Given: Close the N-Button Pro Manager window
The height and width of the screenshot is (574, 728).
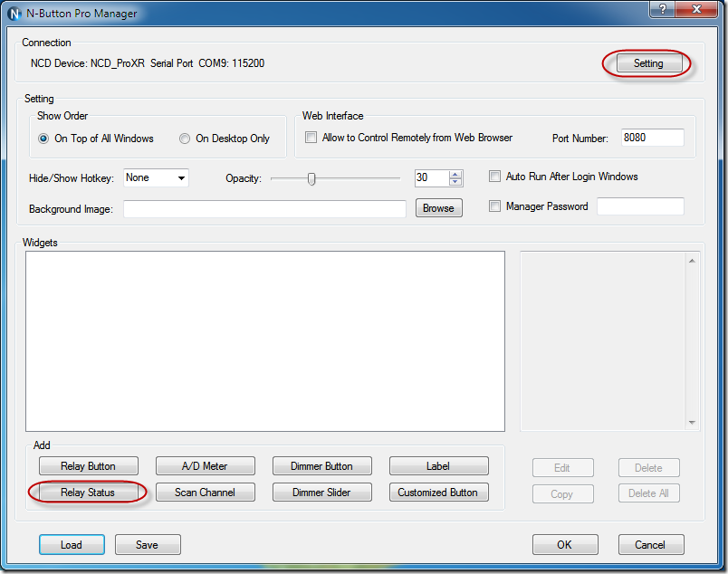Looking at the screenshot, I should 696,9.
